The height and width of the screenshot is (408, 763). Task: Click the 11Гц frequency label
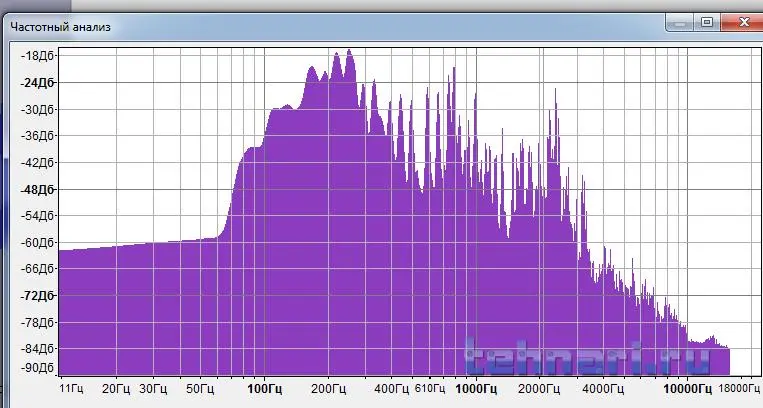click(x=72, y=389)
